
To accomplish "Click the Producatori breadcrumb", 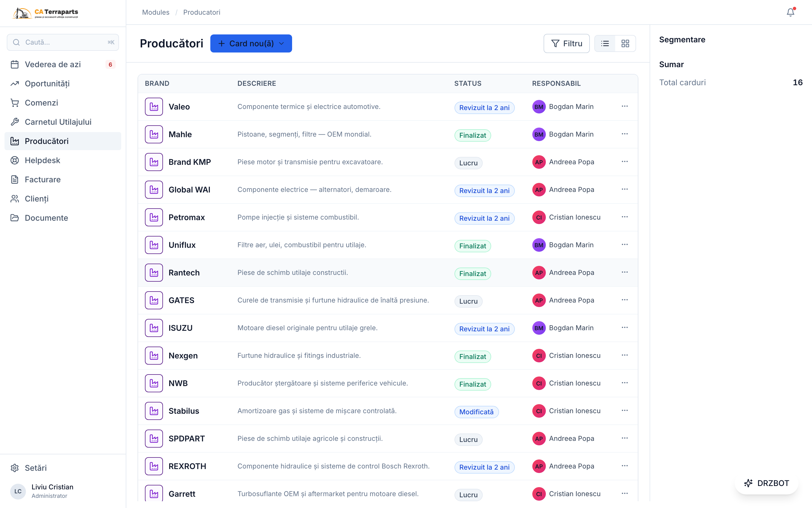I will (x=202, y=12).
